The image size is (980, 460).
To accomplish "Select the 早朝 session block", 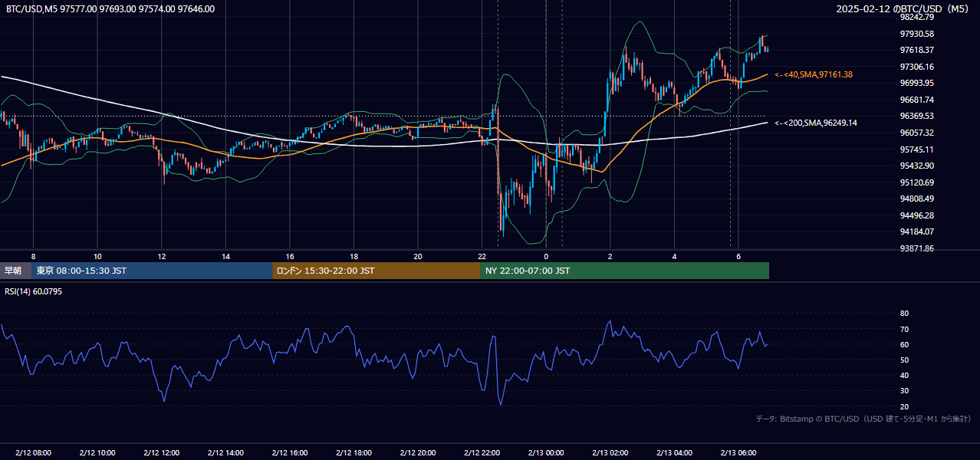I will [x=15, y=271].
